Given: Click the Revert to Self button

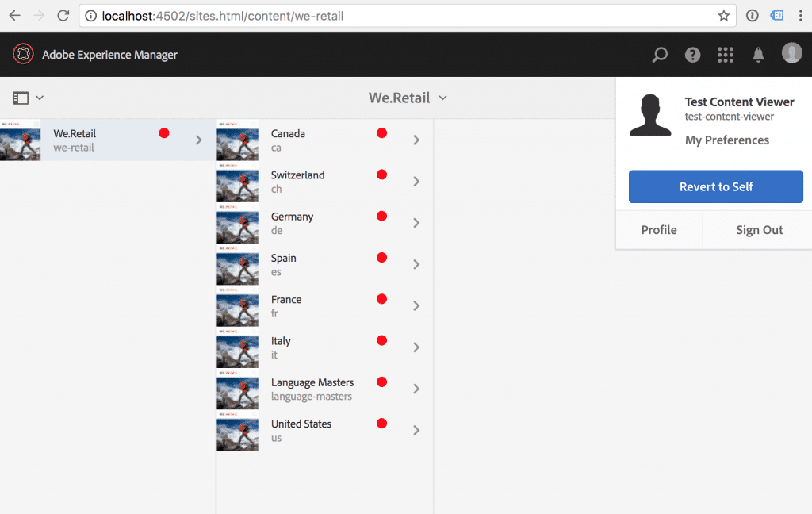Looking at the screenshot, I should [716, 186].
